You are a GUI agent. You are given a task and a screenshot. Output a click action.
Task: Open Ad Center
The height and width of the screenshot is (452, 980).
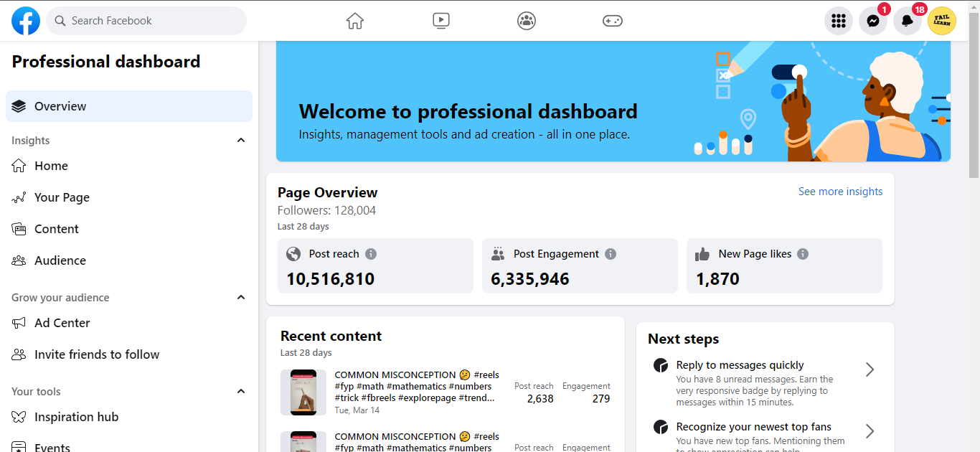pyautogui.click(x=129, y=323)
